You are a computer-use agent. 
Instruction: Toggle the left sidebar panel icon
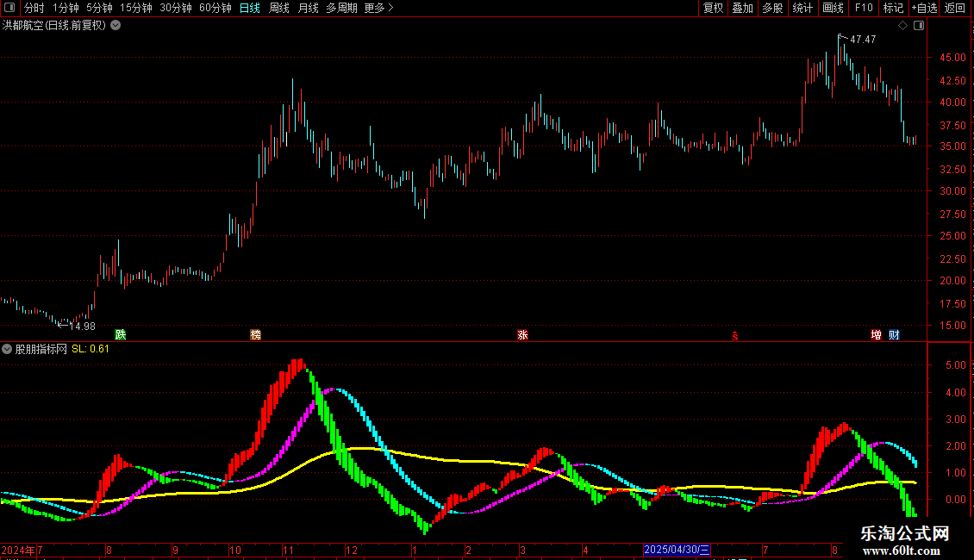pos(9,8)
